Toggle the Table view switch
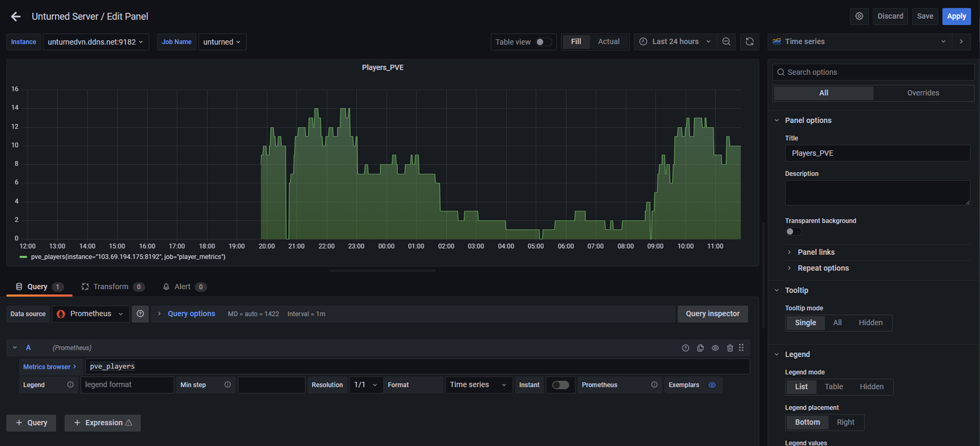Screen dimensions: 980x446 tap(543, 42)
